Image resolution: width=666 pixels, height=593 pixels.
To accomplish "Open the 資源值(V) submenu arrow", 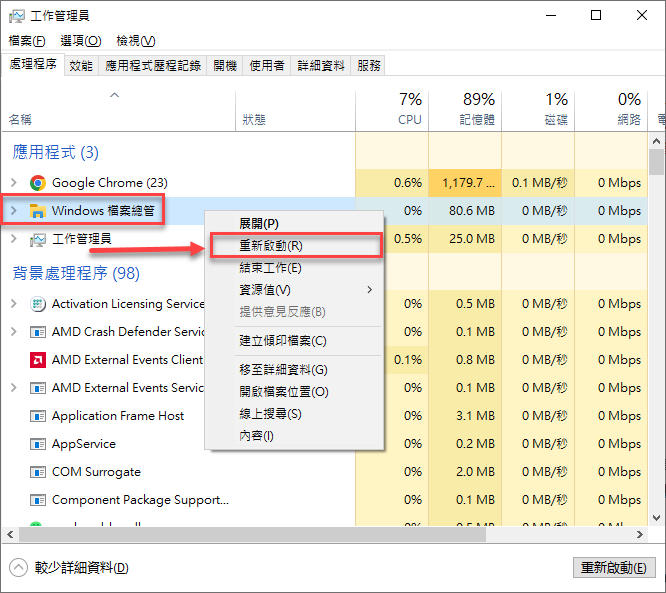I will [370, 290].
